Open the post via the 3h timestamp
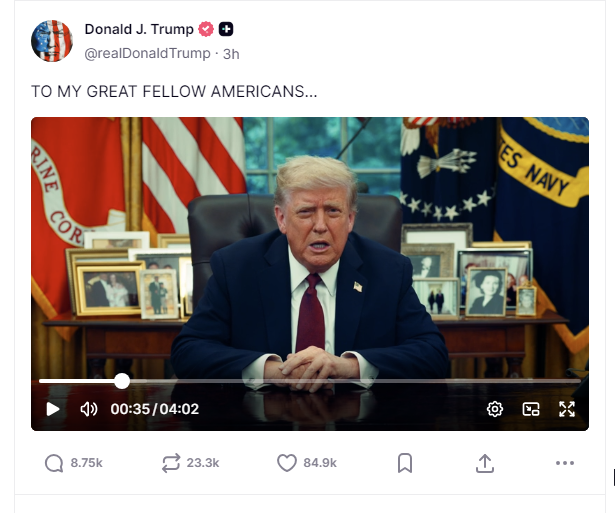The width and height of the screenshot is (615, 513). [x=231, y=54]
